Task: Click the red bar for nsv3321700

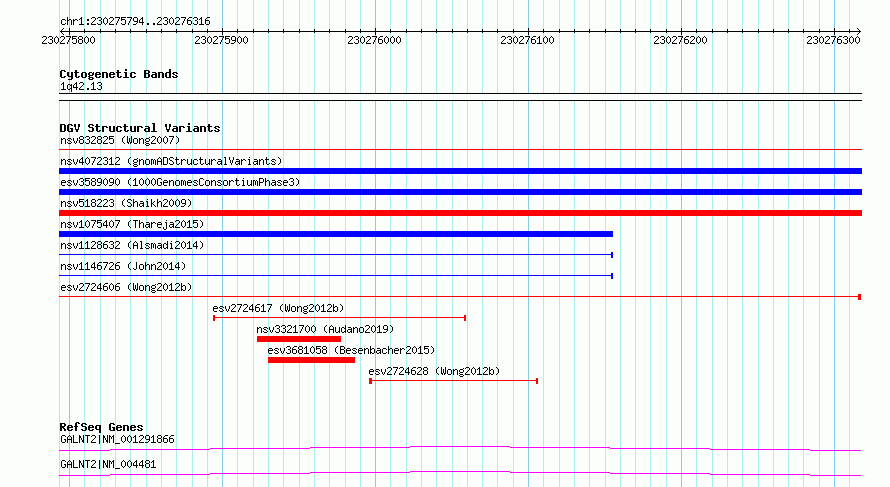Action: click(x=299, y=339)
